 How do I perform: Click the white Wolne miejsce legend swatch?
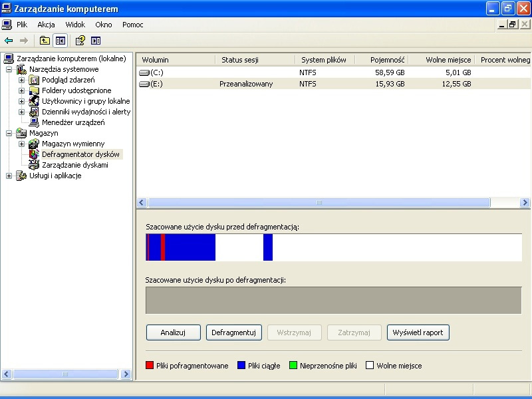(x=370, y=365)
